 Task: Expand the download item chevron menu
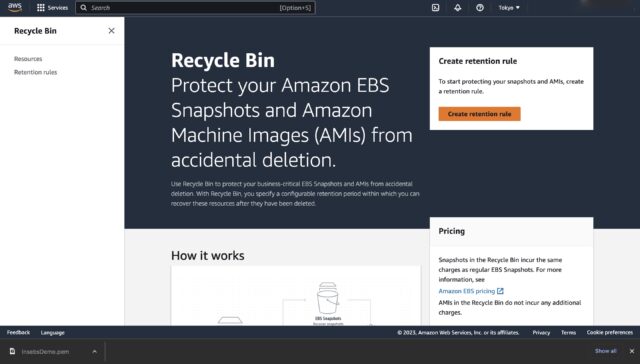pos(94,351)
